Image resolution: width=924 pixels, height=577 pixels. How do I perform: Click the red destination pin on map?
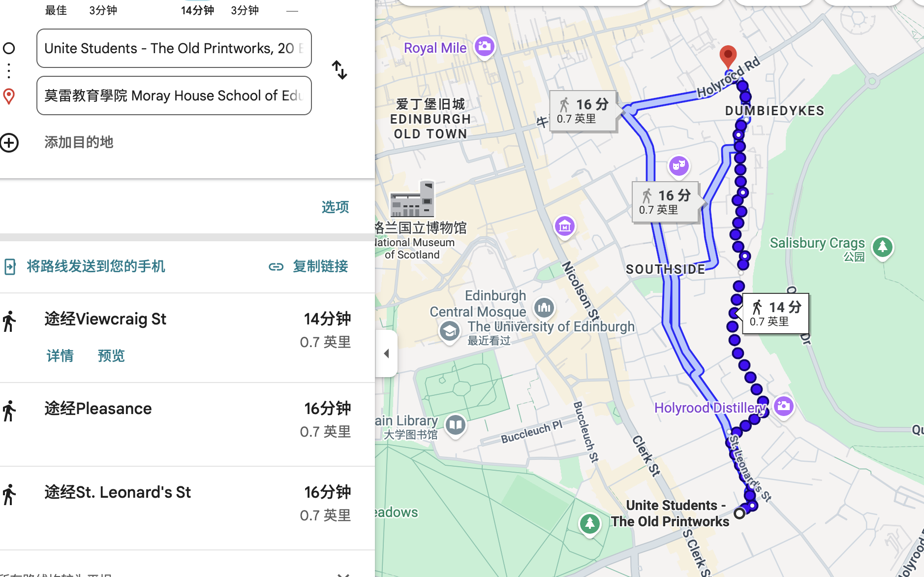[x=728, y=56]
